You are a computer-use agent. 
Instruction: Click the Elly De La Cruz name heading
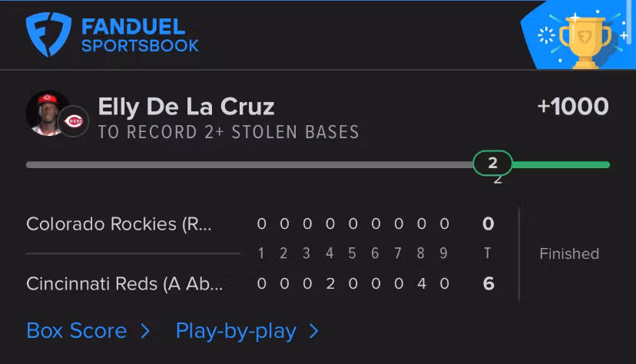click(x=186, y=107)
